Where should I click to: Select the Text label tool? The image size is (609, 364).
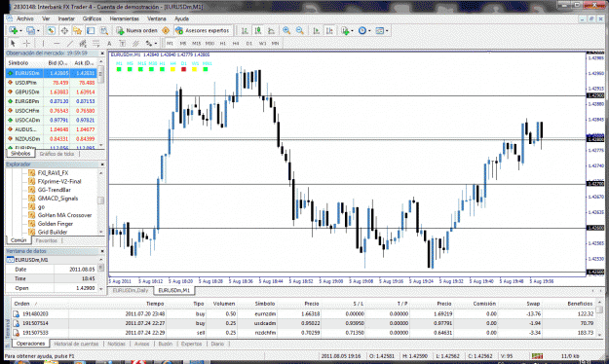[123, 44]
